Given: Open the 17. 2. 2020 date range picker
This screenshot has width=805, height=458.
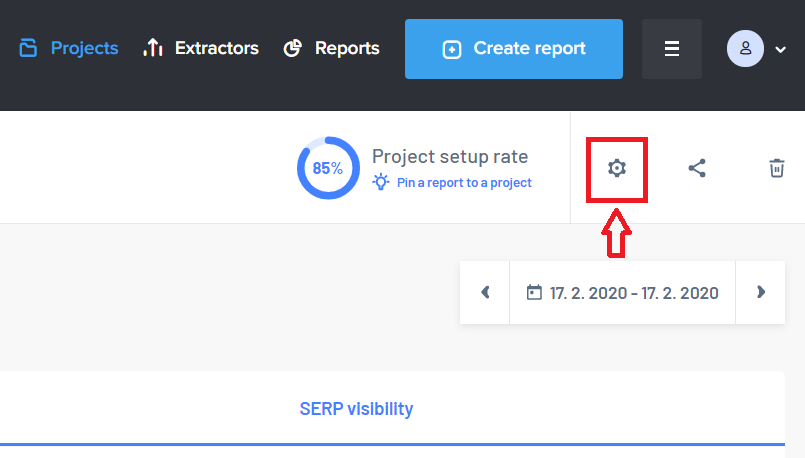Looking at the screenshot, I should point(622,293).
